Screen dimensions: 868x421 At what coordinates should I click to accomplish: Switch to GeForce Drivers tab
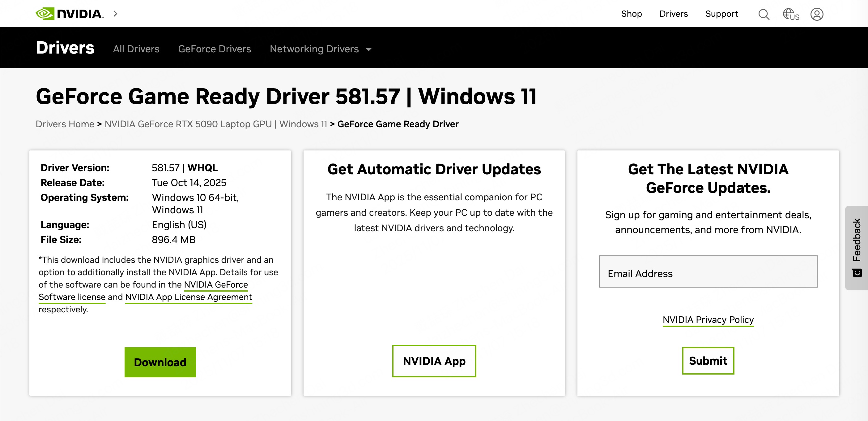[214, 49]
